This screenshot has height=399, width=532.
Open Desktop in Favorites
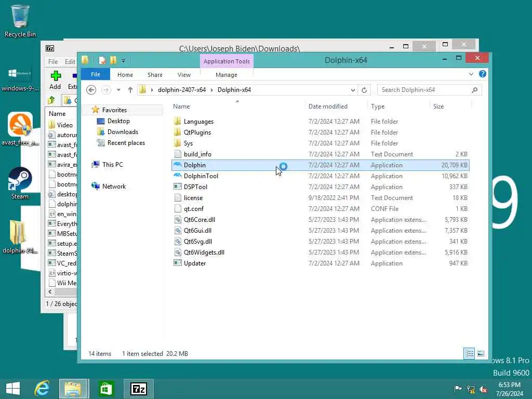118,121
